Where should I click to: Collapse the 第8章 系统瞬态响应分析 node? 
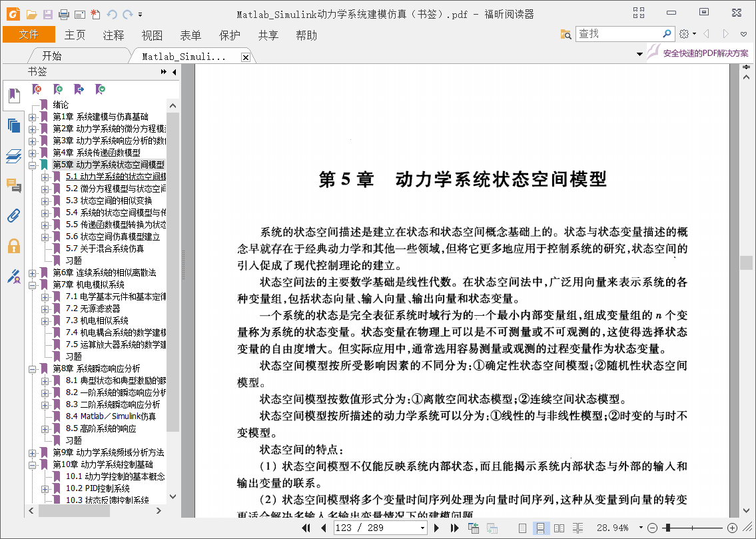coord(32,369)
